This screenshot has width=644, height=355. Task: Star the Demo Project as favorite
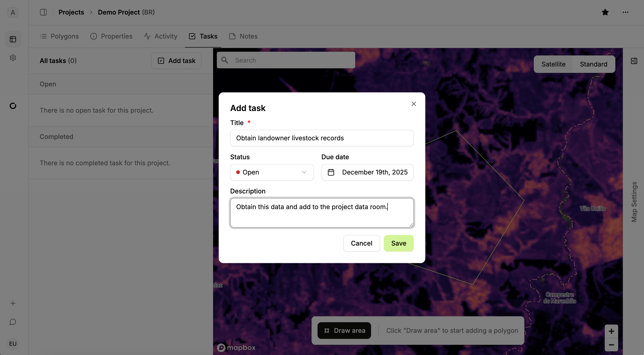[605, 12]
